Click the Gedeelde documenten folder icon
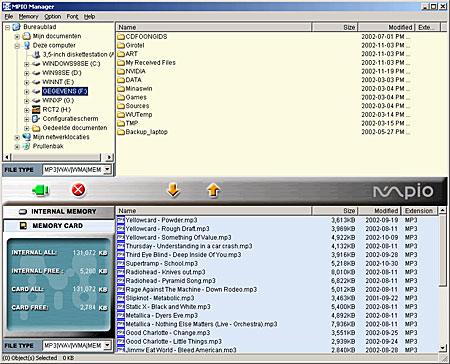 [36, 128]
